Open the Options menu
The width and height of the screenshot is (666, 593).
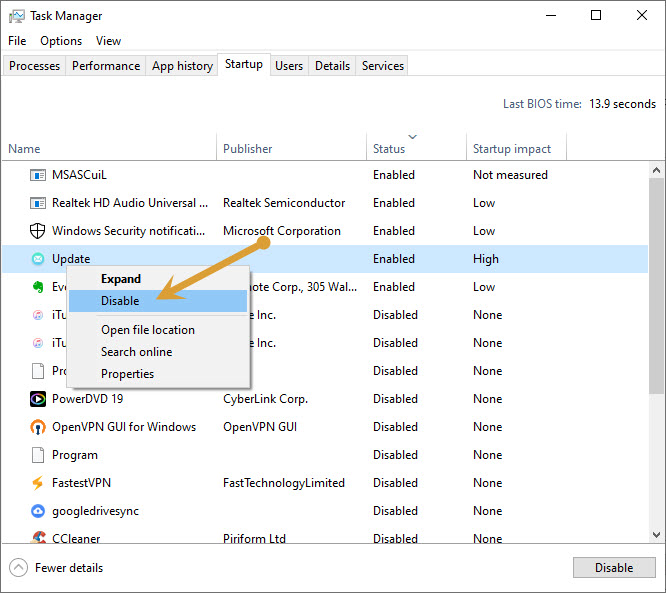(x=61, y=41)
